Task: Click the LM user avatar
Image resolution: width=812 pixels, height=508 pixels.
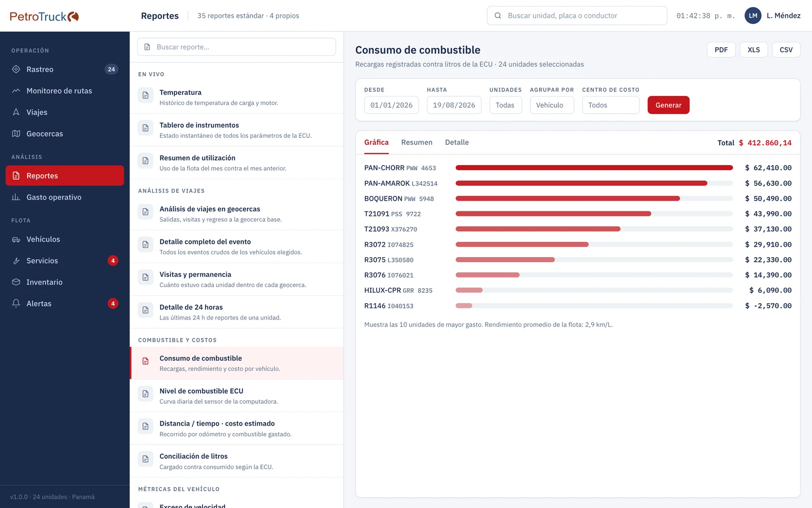Action: 753,16
